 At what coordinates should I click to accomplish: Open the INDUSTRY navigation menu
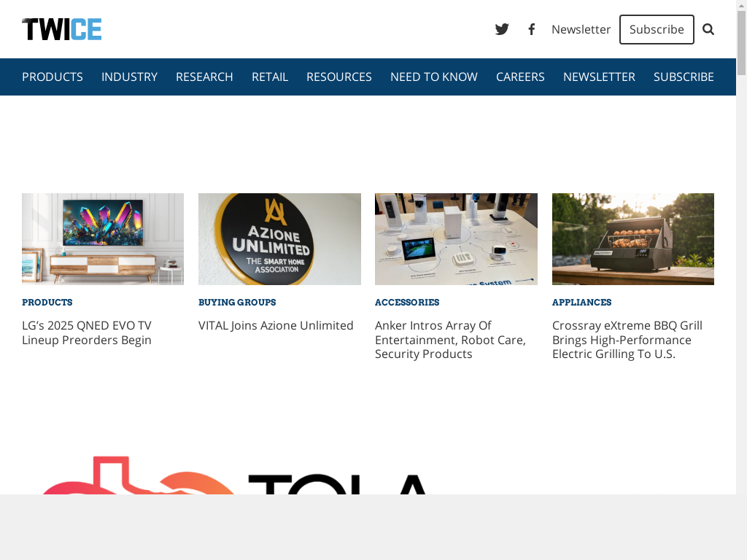tap(129, 77)
